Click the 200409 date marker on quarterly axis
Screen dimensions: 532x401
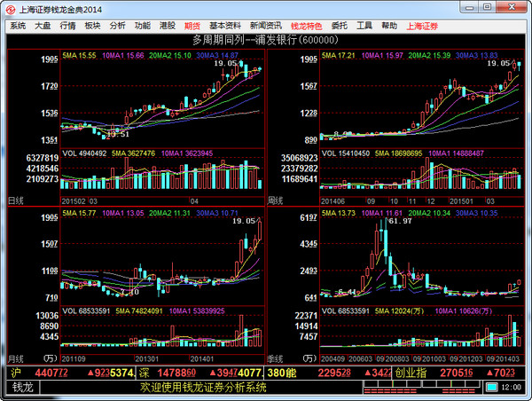pos(332,359)
